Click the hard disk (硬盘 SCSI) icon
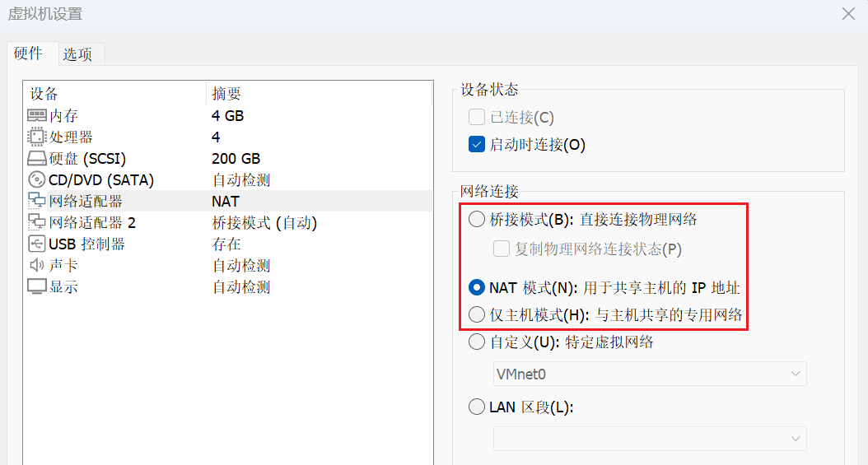 click(x=37, y=159)
